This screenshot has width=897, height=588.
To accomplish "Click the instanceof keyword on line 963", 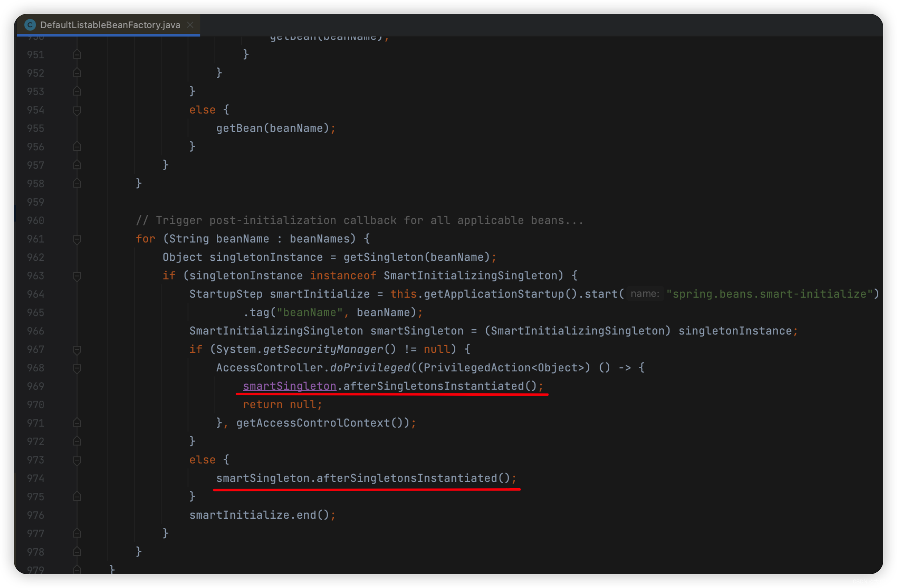I will click(343, 276).
